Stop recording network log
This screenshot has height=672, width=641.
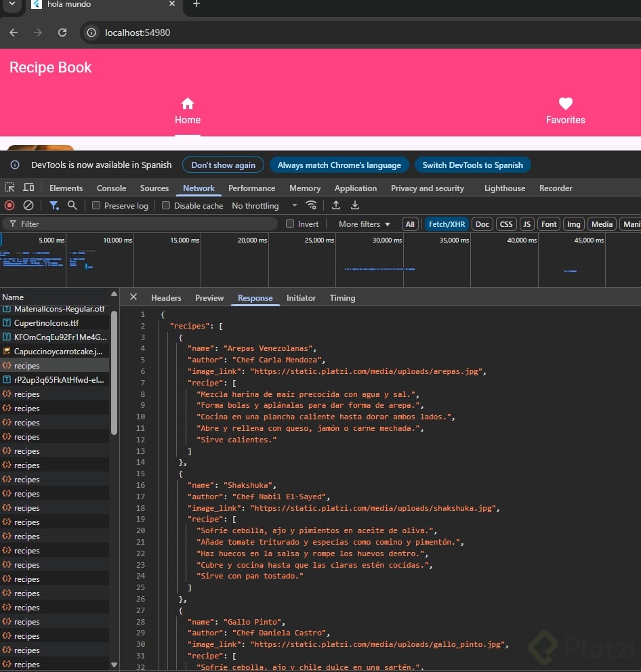tap(9, 205)
